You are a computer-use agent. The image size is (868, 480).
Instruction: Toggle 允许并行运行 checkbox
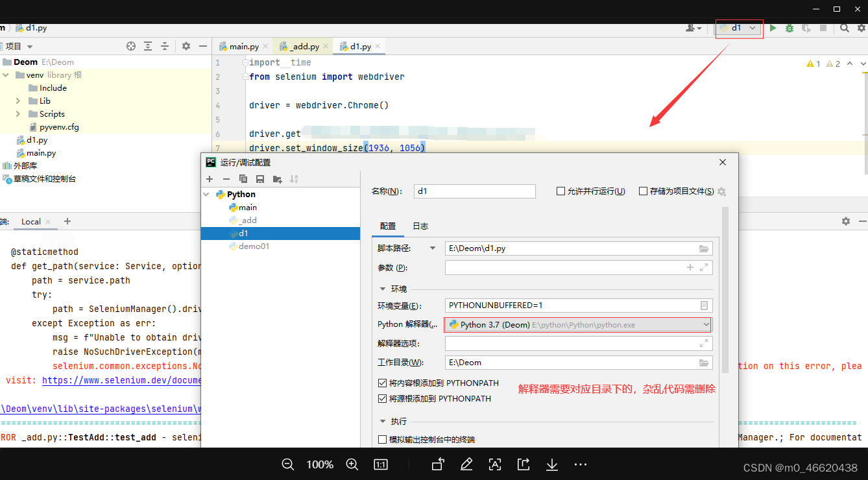[x=561, y=191]
